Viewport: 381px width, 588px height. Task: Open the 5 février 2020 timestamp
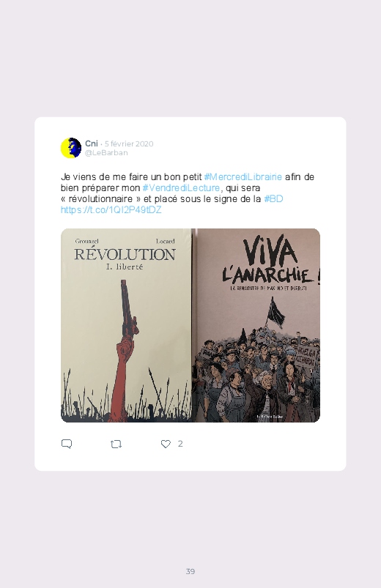pos(129,144)
